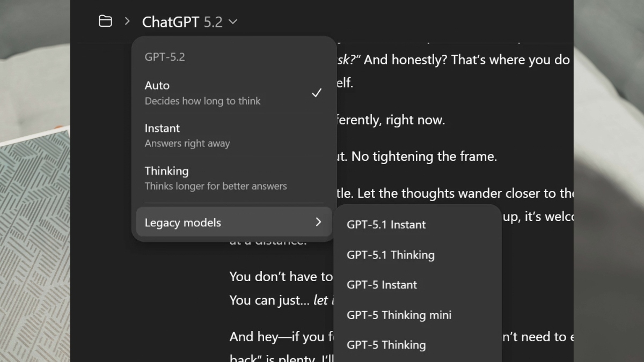Pick GPT-5.1 Thinking from legacy list
The width and height of the screenshot is (644, 362).
coord(390,255)
